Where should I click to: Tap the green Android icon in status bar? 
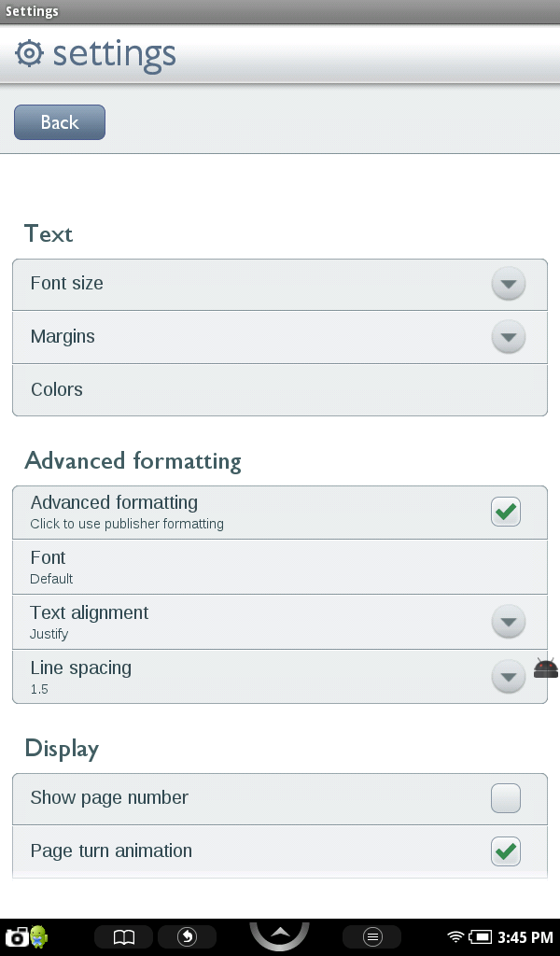pyautogui.click(x=38, y=935)
